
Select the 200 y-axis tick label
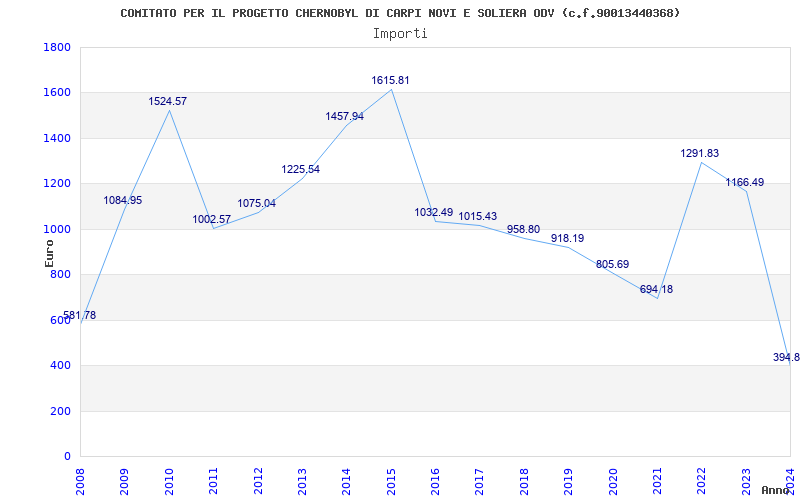tap(60, 411)
